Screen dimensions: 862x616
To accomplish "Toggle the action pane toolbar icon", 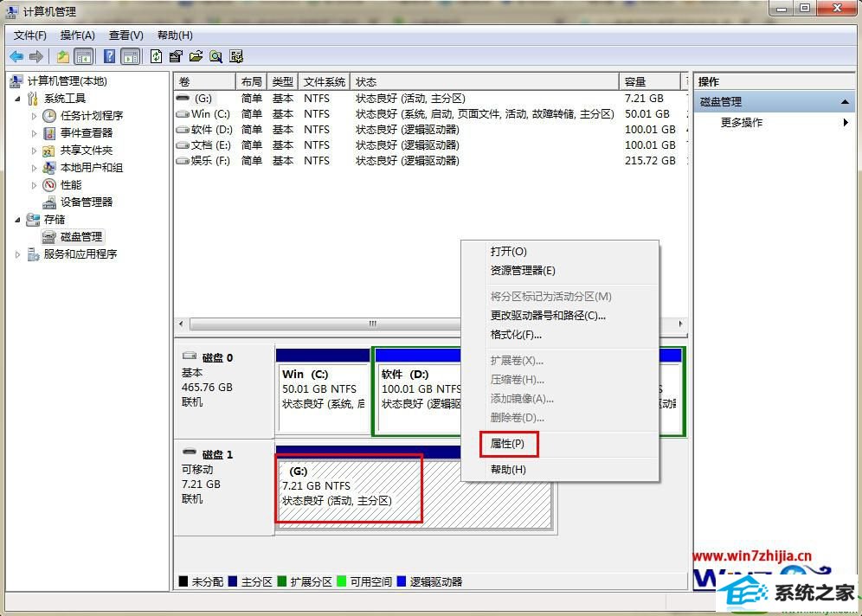I will tap(131, 56).
